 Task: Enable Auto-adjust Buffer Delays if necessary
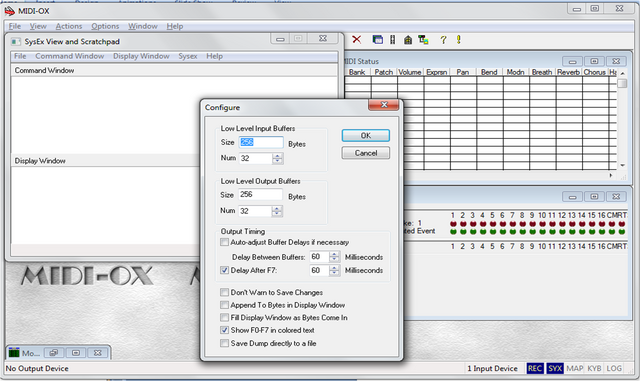click(x=224, y=242)
